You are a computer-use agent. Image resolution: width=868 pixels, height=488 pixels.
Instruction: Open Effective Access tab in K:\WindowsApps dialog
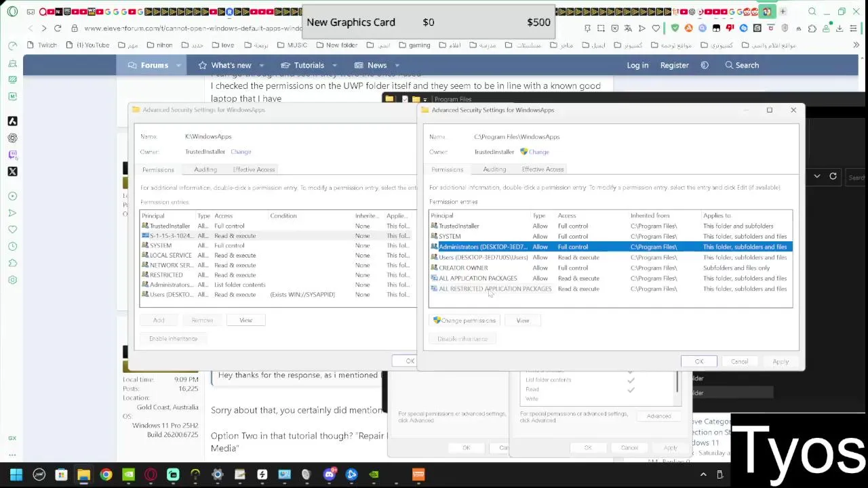[x=254, y=169]
